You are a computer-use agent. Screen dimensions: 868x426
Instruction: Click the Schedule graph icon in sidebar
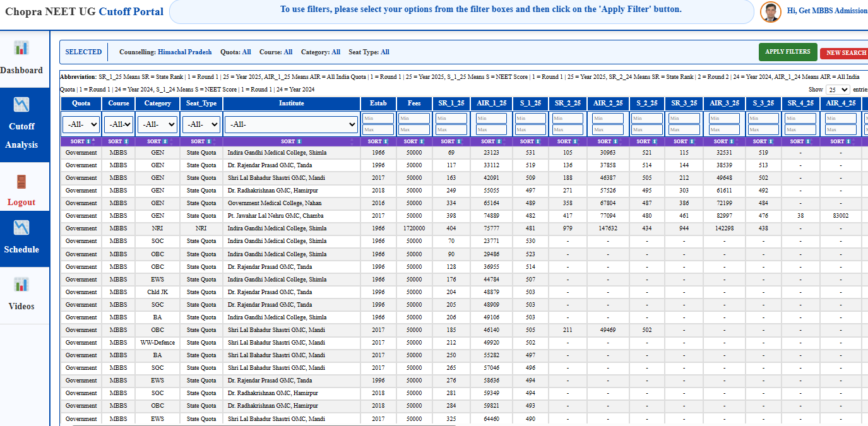pyautogui.click(x=21, y=227)
